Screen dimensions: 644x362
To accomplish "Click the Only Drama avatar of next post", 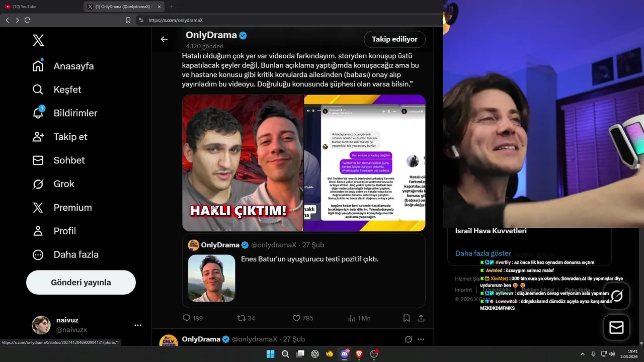I will [x=169, y=341].
